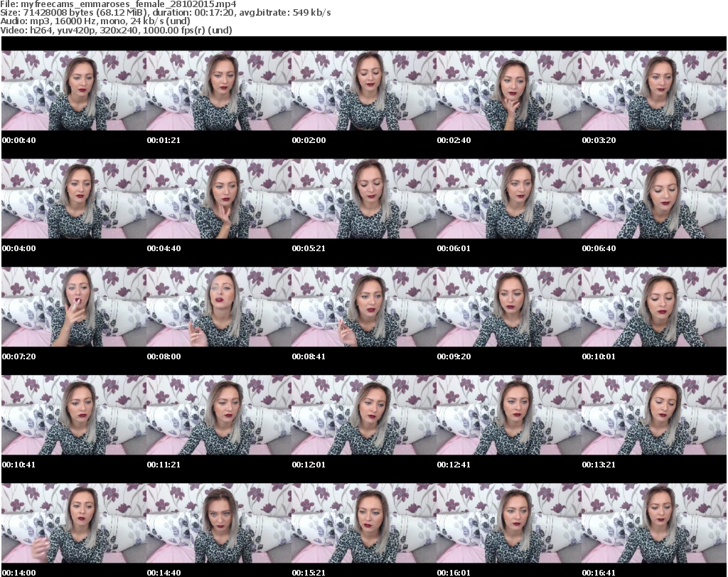Click the timestamp label 00:08:41
728x577 pixels.
309,356
